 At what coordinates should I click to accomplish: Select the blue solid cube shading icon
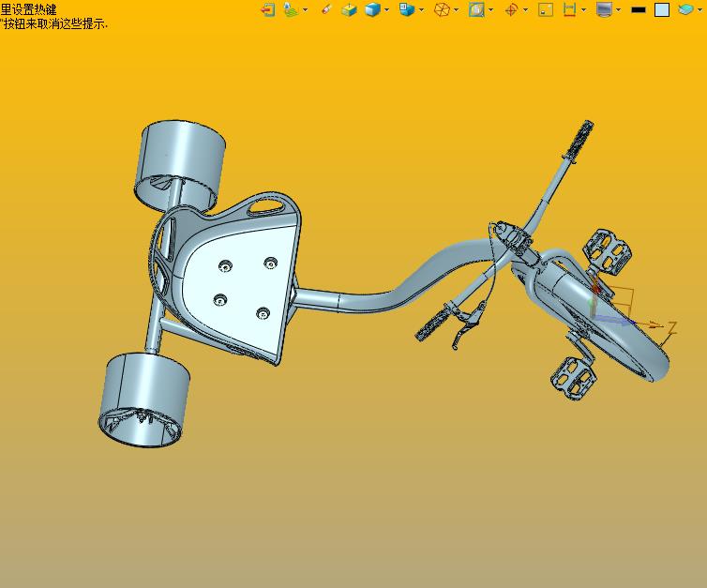click(372, 9)
